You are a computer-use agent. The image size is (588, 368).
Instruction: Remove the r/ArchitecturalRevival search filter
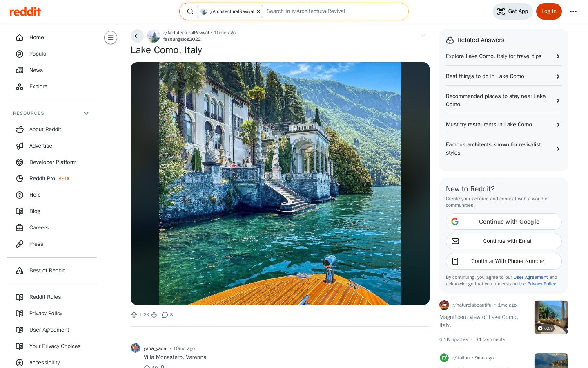coord(258,11)
